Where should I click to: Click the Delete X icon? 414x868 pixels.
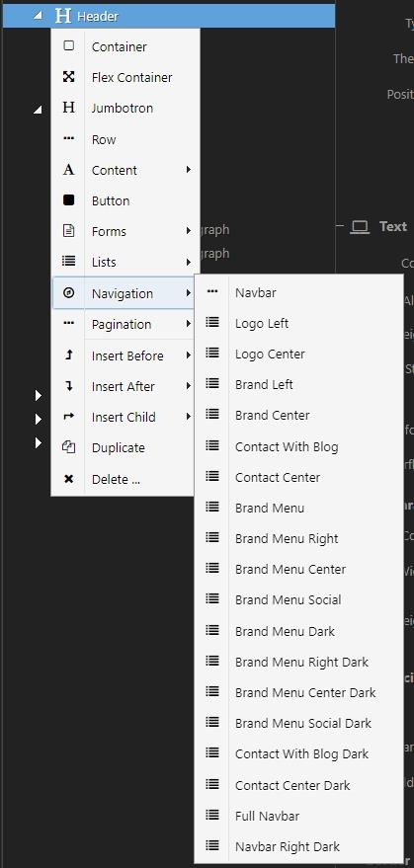pos(69,479)
